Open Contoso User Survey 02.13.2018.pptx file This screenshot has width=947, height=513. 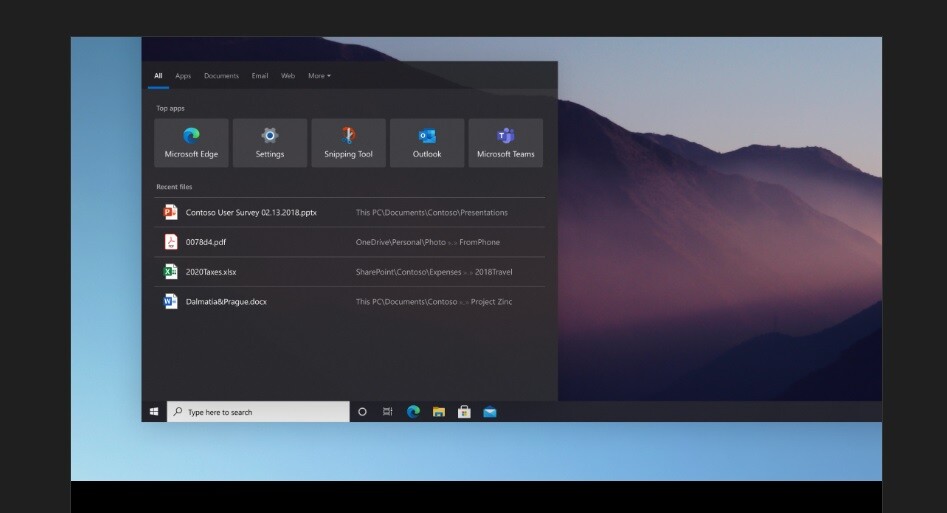point(251,213)
